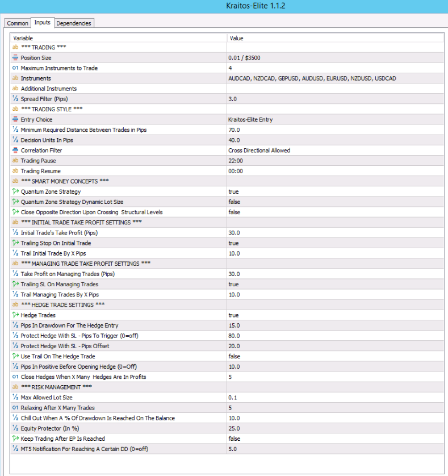Select the *** SMART MONEY CONCEPTS *** row

coord(227,181)
